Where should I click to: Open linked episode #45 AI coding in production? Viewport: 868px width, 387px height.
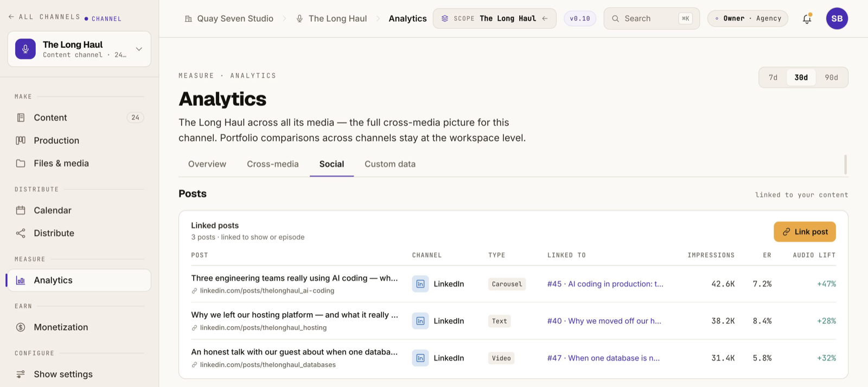click(605, 284)
